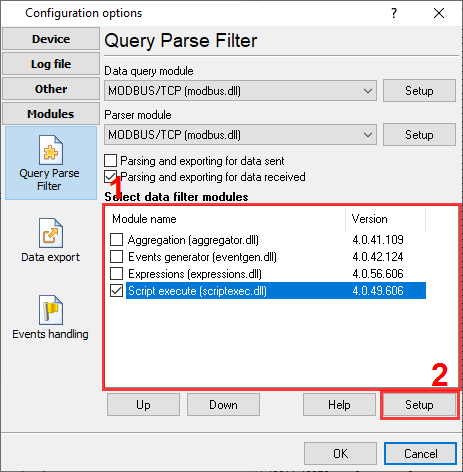Viewport: 463px width, 472px height.
Task: Check the Events generator (eventgen.dll) checkbox
Action: pos(116,257)
